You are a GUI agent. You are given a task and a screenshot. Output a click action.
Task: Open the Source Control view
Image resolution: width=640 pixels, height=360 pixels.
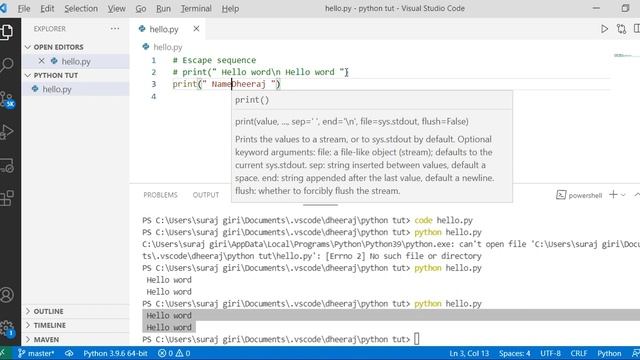(x=7, y=99)
